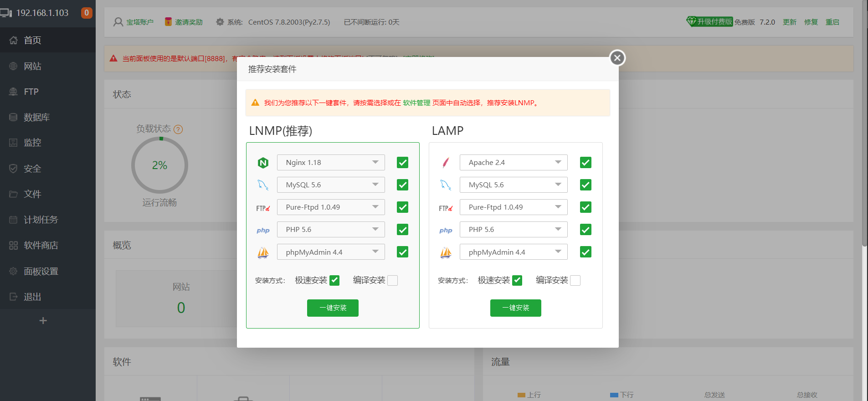Screen dimensions: 868x401
Task: Click the monitor chart icon beside 监控
Action: 14,143
